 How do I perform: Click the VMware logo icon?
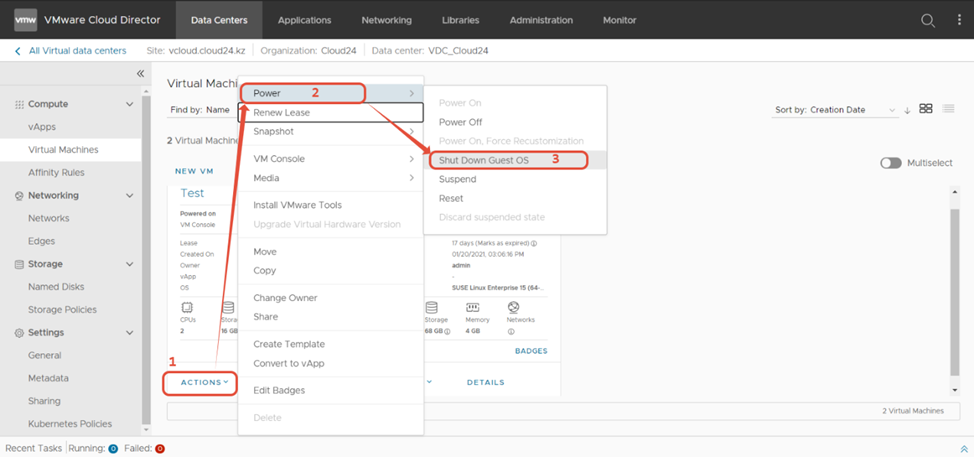pyautogui.click(x=25, y=20)
